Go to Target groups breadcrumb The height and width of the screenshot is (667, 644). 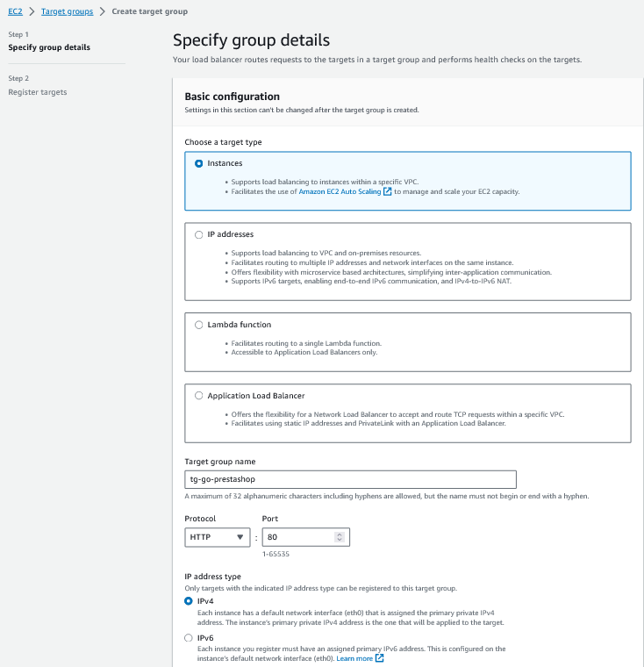(x=67, y=11)
